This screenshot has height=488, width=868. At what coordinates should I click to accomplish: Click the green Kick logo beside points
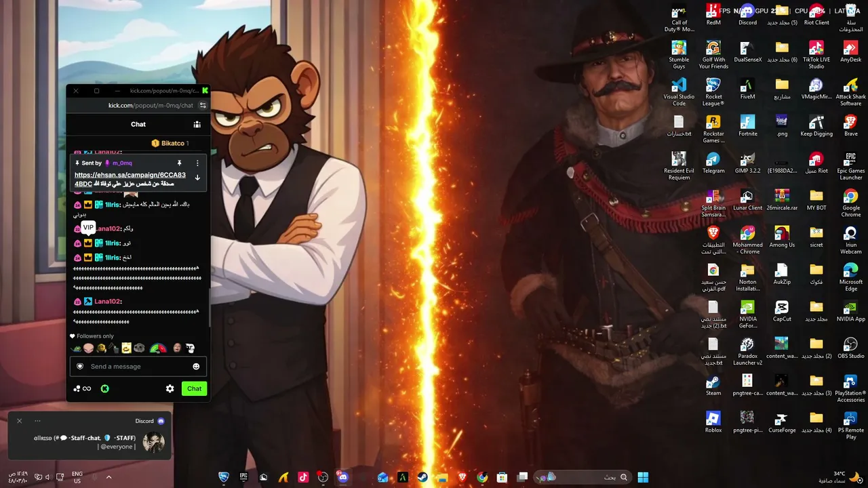click(105, 388)
